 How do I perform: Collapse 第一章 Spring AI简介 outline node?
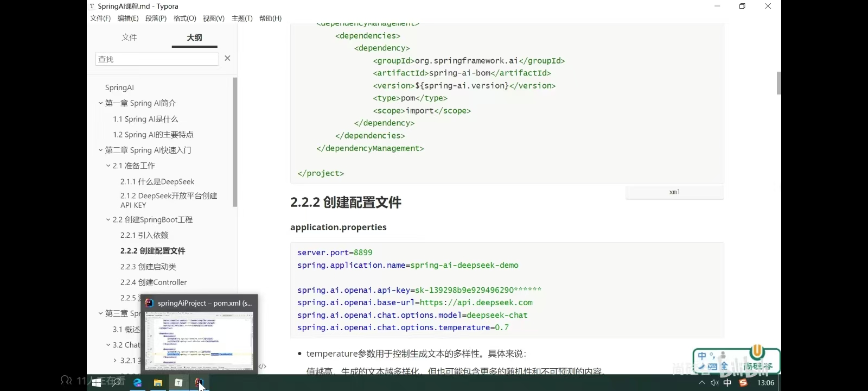coord(100,103)
